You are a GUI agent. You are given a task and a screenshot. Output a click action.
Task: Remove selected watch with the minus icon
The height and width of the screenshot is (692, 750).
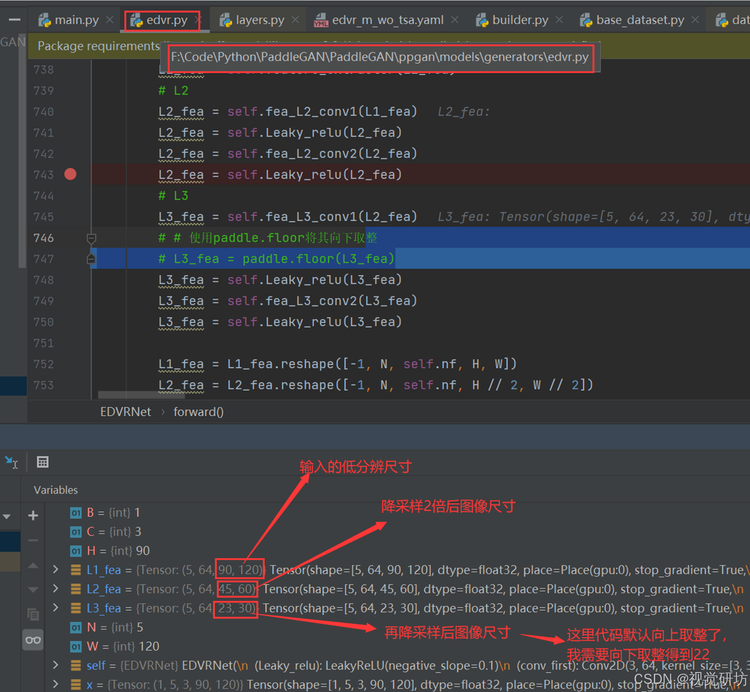click(x=33, y=540)
